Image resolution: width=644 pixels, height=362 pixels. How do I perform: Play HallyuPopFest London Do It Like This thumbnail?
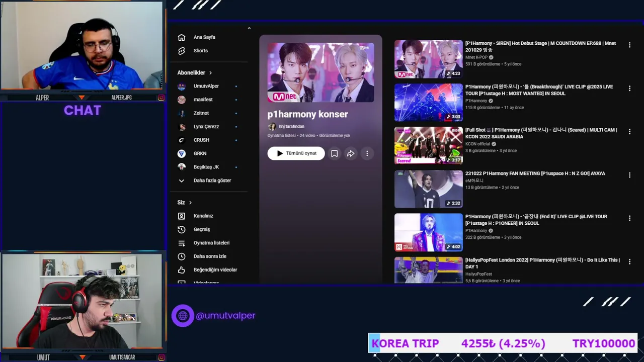tap(429, 270)
